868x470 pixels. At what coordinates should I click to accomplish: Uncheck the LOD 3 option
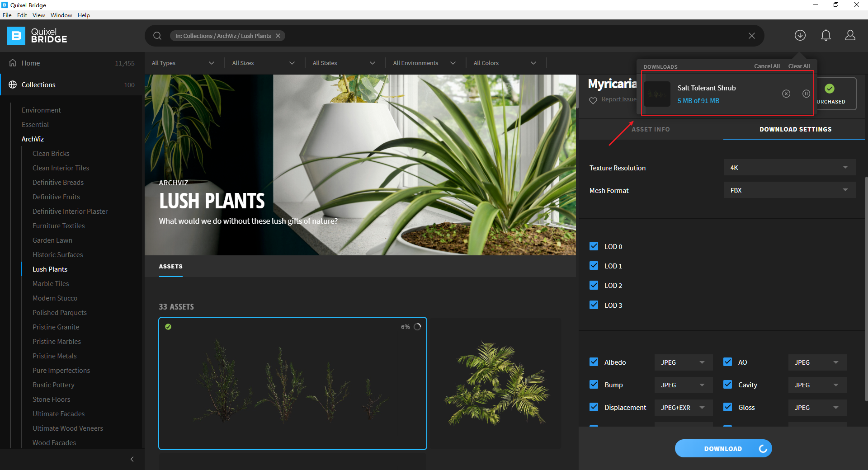pos(594,305)
